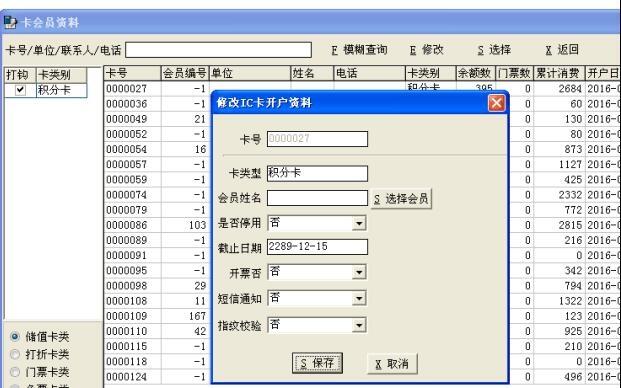Click the 单位 column header

(x=250, y=73)
